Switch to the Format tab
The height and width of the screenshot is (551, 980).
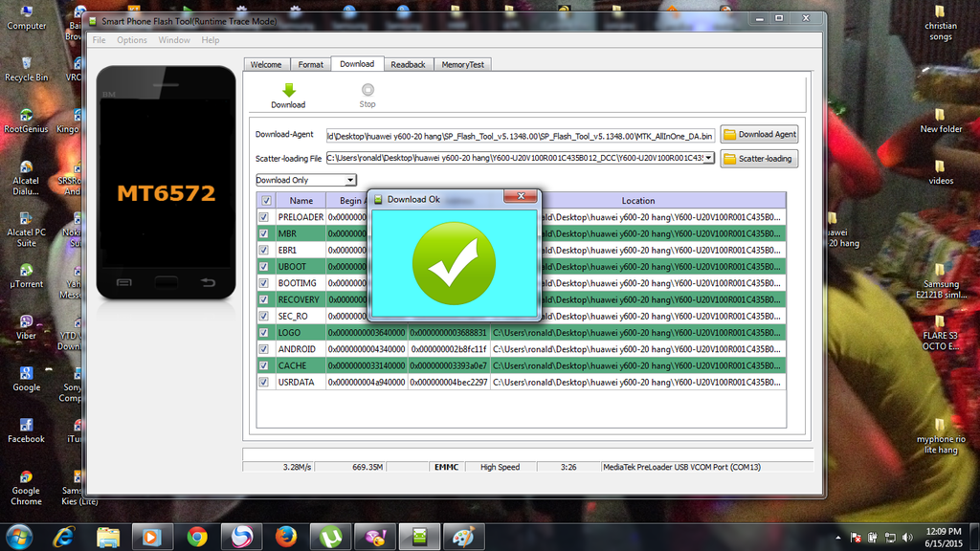310,64
